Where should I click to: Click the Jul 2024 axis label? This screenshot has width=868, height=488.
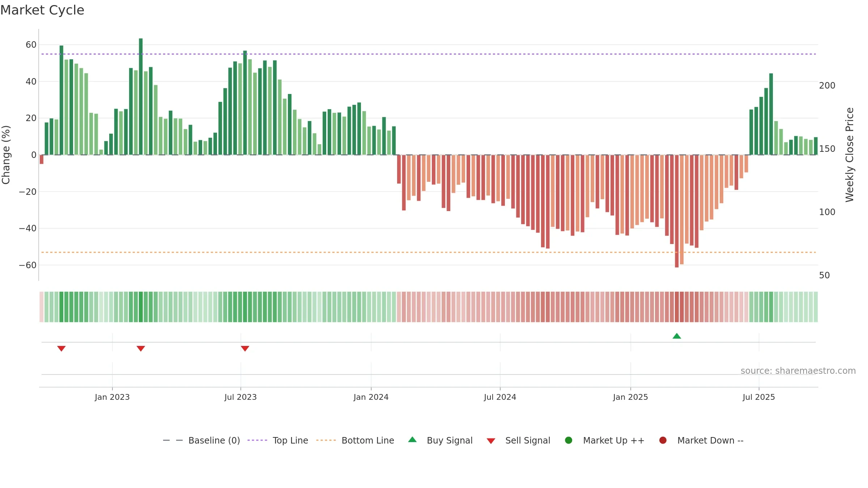coord(500,397)
